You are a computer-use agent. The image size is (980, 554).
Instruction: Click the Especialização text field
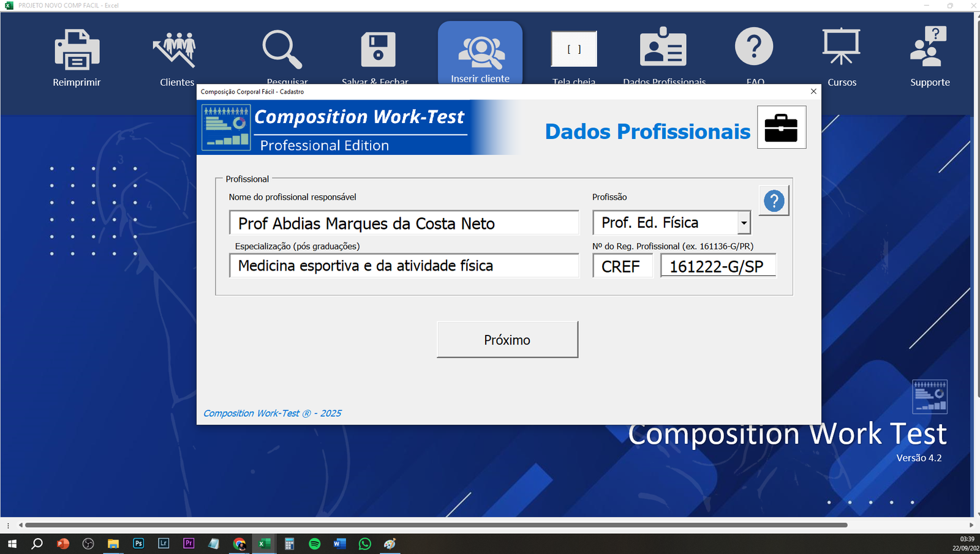(x=404, y=266)
